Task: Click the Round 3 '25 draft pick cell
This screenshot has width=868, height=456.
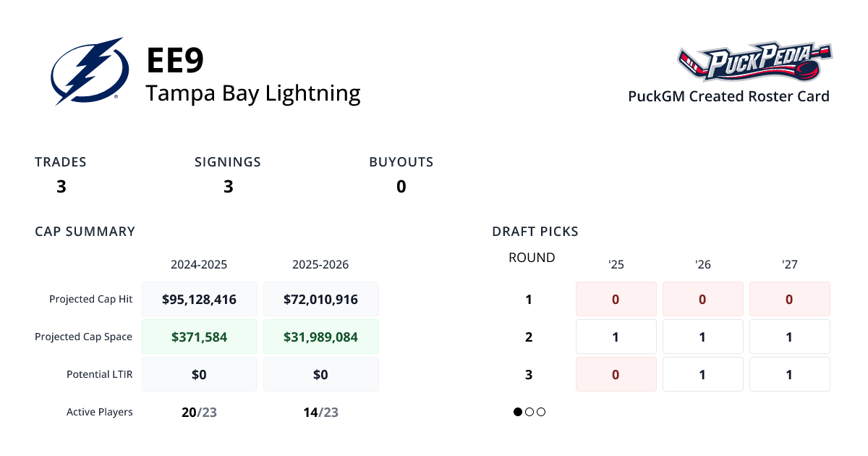Action: point(616,374)
